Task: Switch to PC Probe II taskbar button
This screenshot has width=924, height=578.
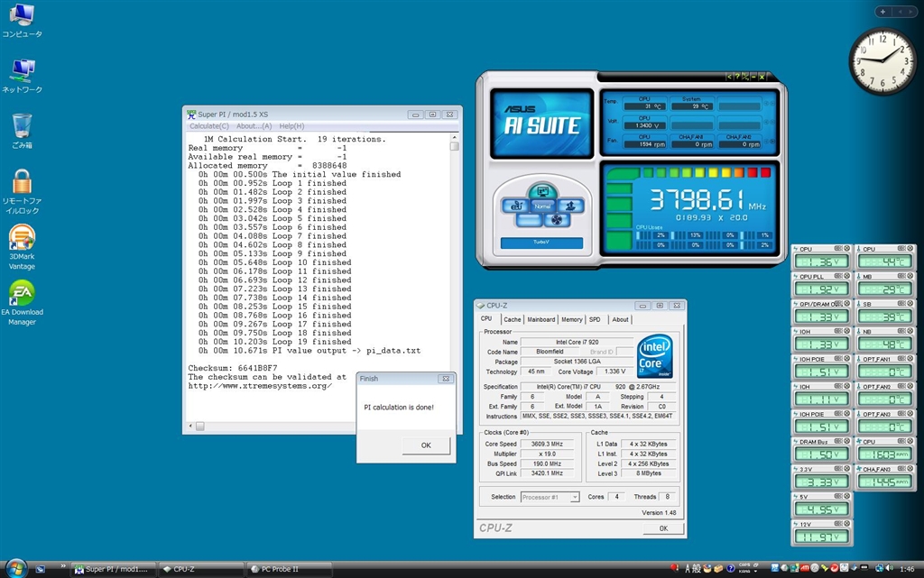Action: 289,569
